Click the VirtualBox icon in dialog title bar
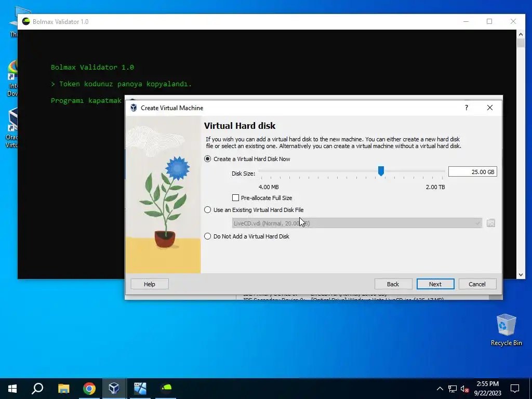 (x=134, y=108)
